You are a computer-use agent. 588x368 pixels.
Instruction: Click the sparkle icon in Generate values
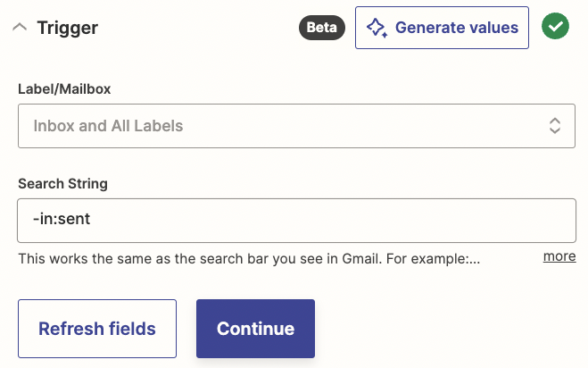tap(377, 28)
